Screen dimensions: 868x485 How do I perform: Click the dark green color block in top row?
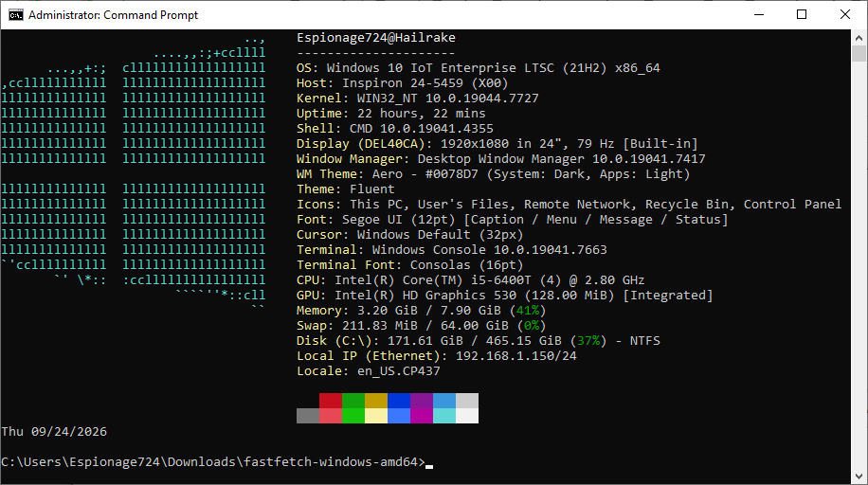[x=353, y=401]
